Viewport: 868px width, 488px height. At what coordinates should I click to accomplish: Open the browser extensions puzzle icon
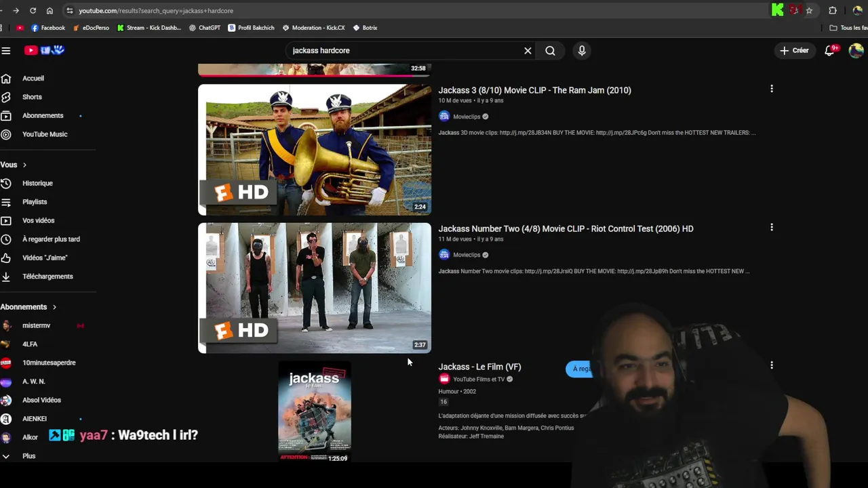[833, 11]
